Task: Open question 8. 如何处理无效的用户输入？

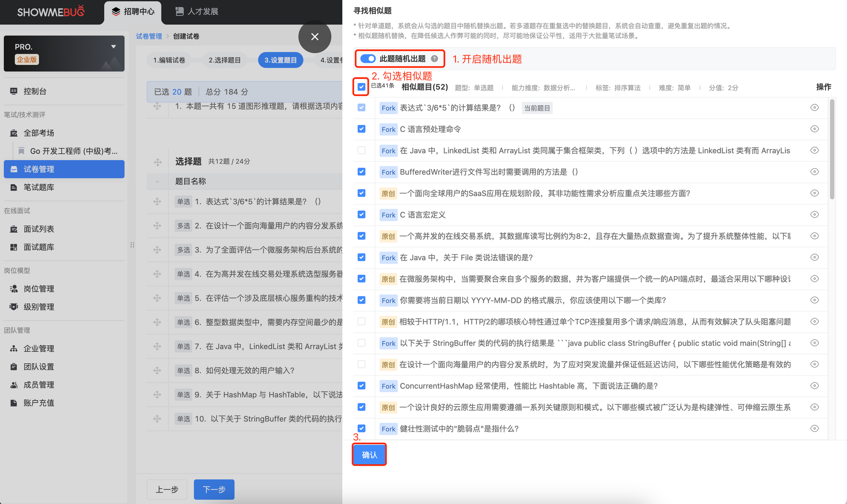Action: pyautogui.click(x=244, y=371)
